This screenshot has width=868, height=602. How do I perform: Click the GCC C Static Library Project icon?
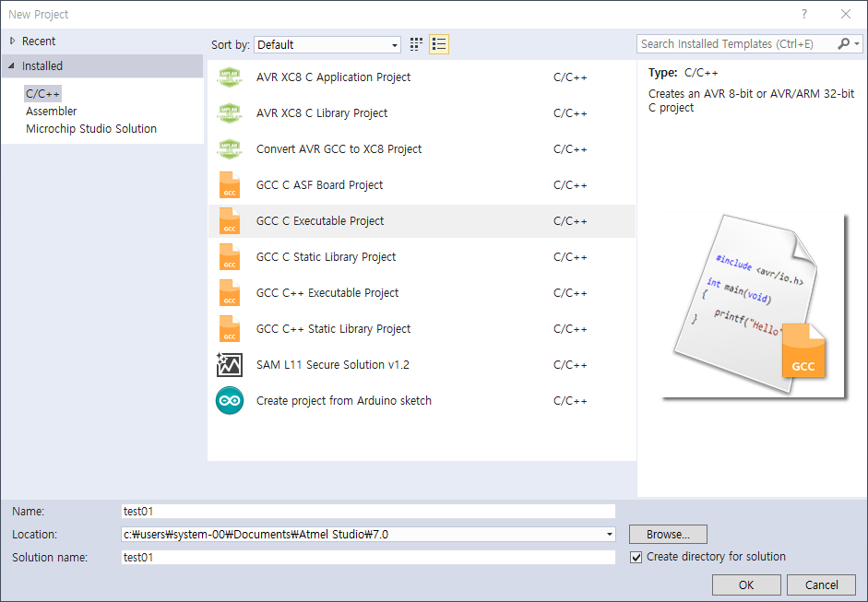click(230, 256)
